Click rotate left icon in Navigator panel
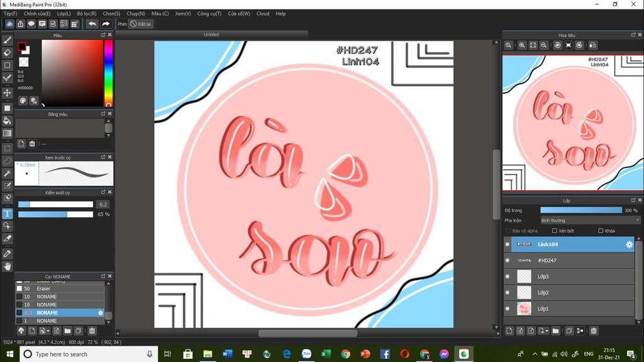 (557, 45)
